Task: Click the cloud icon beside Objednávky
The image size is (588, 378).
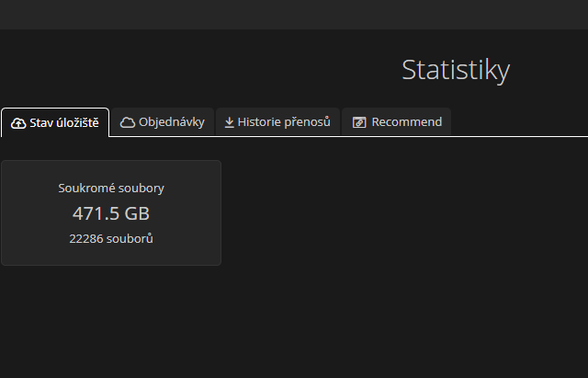Action: click(128, 122)
